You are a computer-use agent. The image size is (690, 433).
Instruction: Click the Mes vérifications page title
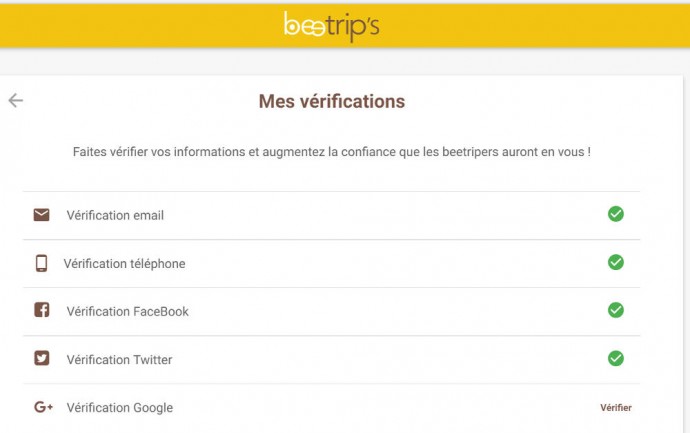click(x=332, y=102)
